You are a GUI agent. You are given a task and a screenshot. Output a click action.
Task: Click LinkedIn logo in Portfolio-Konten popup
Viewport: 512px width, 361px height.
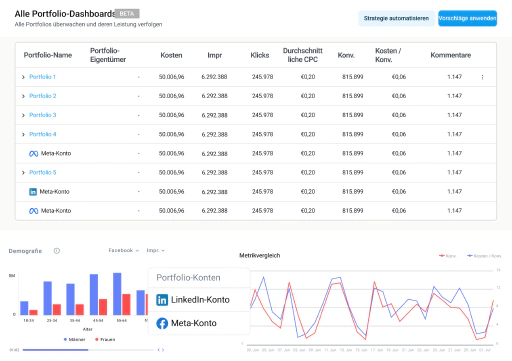162,300
